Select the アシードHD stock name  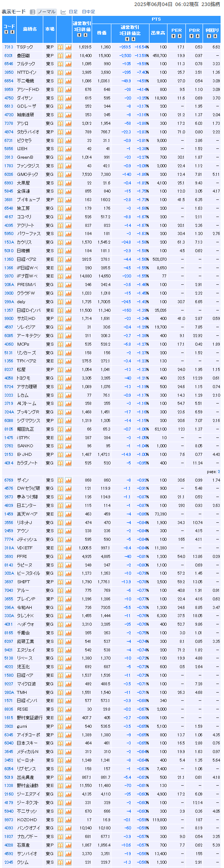(28, 89)
